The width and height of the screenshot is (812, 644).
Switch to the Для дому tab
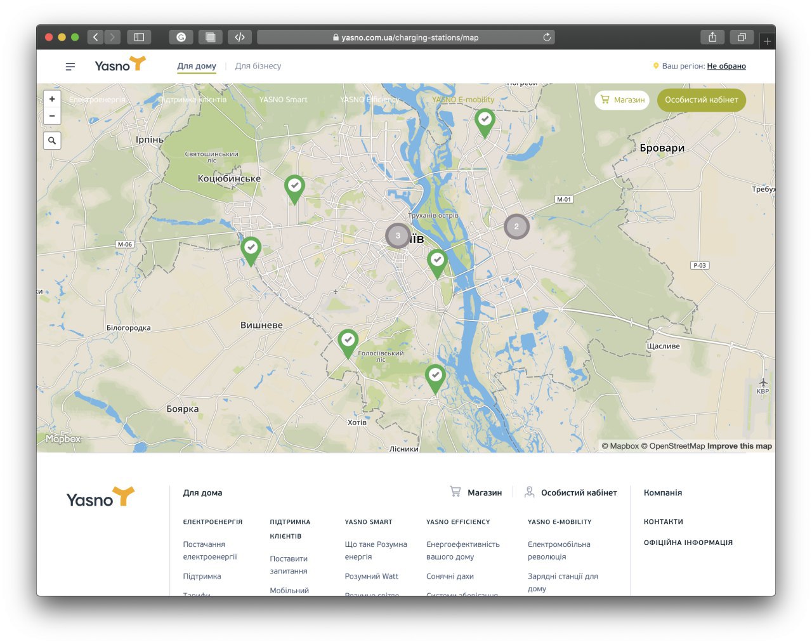point(197,66)
